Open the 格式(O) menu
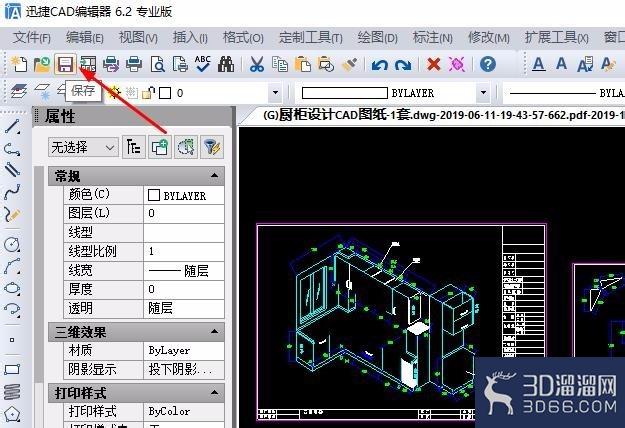 [x=243, y=38]
